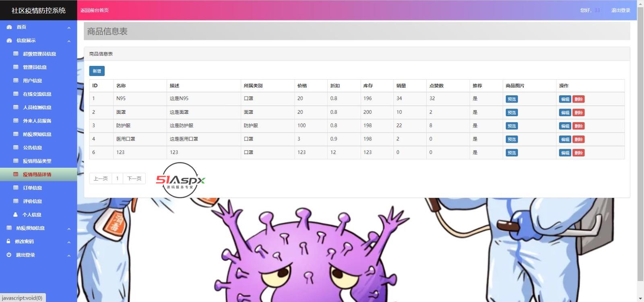Viewport: 644px width, 302px height.
Task: Click 删除 for the 医用口罩 row
Action: click(x=578, y=140)
